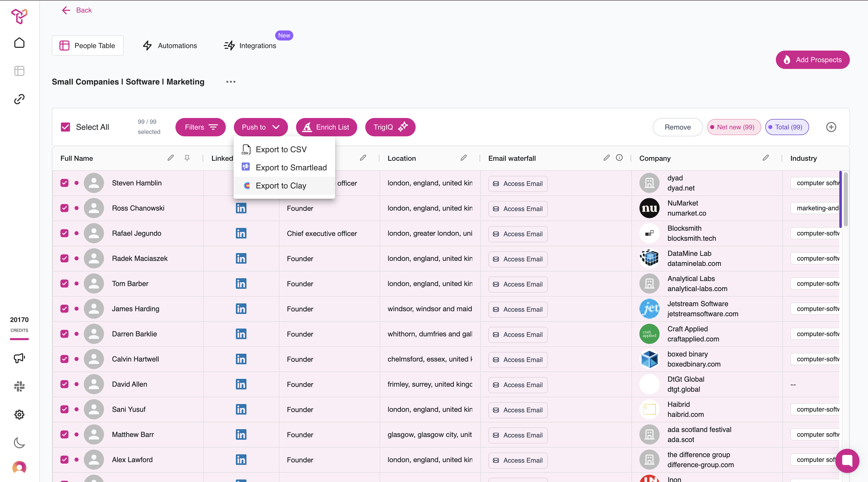Image resolution: width=868 pixels, height=482 pixels.
Task: Switch to the Automations tab
Action: (170, 46)
